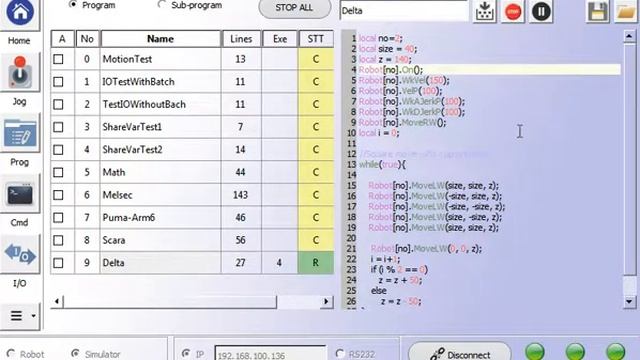Viewport: 640px width, 360px height.
Task: Open the Home page icon
Action: 20,13
